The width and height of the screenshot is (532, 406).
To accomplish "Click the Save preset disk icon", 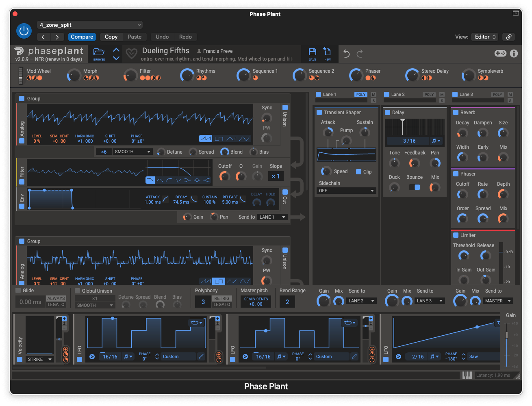I will point(312,53).
